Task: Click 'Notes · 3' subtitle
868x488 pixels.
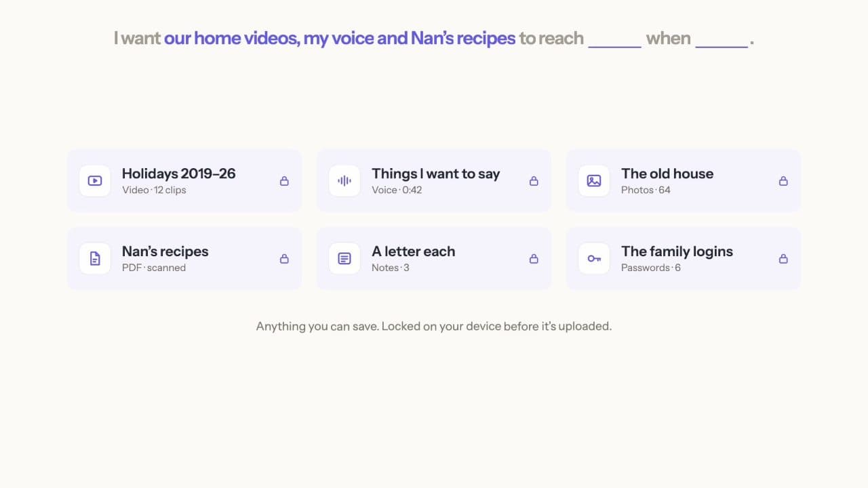Action: (x=391, y=268)
